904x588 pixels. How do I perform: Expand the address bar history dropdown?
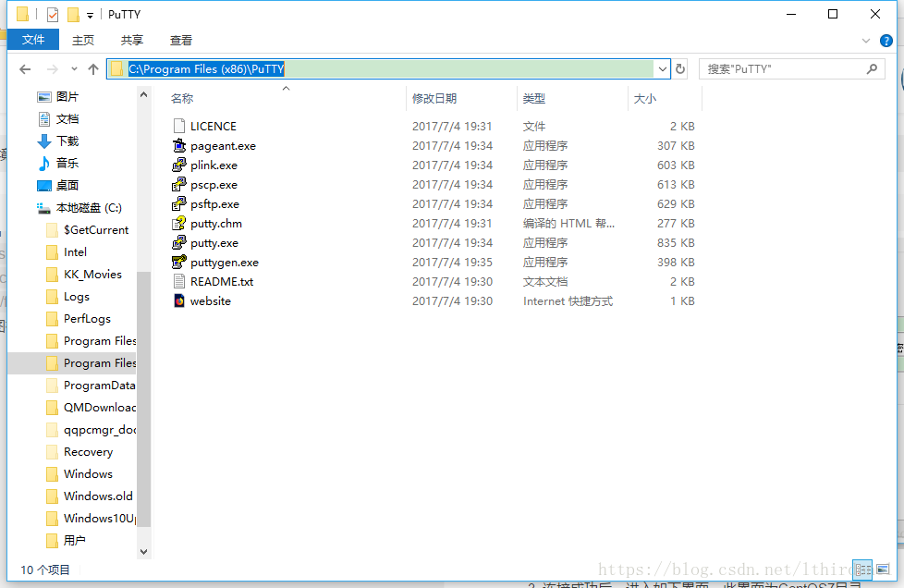tap(663, 69)
